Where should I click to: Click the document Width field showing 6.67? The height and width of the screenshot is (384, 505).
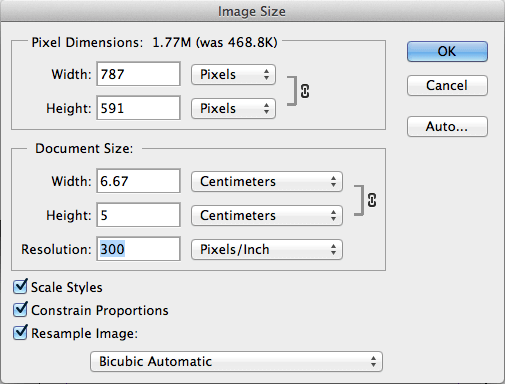[x=138, y=181]
